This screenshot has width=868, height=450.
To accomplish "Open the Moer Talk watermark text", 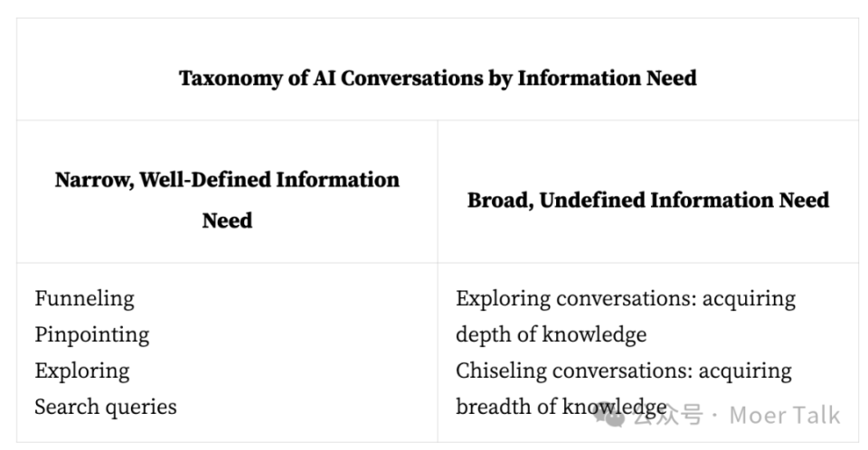I will 785,416.
